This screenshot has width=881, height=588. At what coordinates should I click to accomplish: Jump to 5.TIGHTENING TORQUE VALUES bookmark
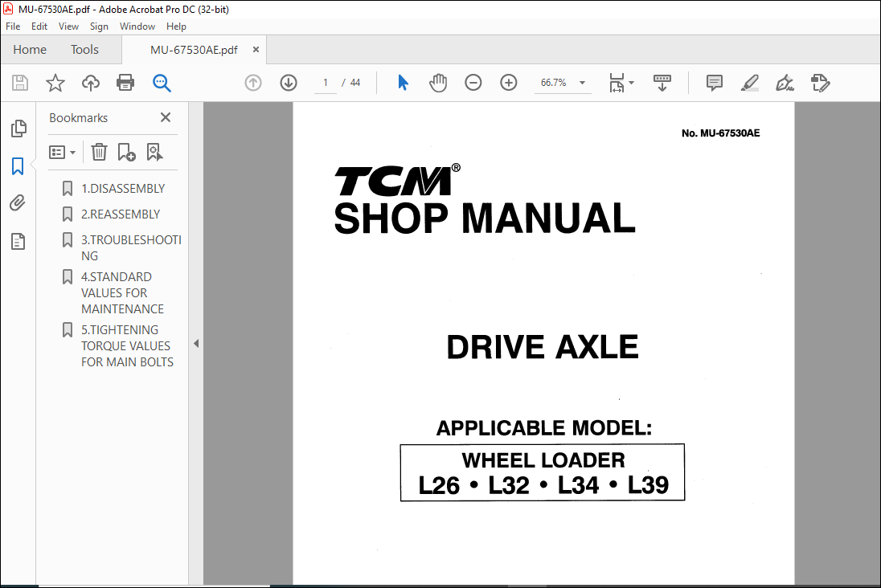tap(126, 346)
